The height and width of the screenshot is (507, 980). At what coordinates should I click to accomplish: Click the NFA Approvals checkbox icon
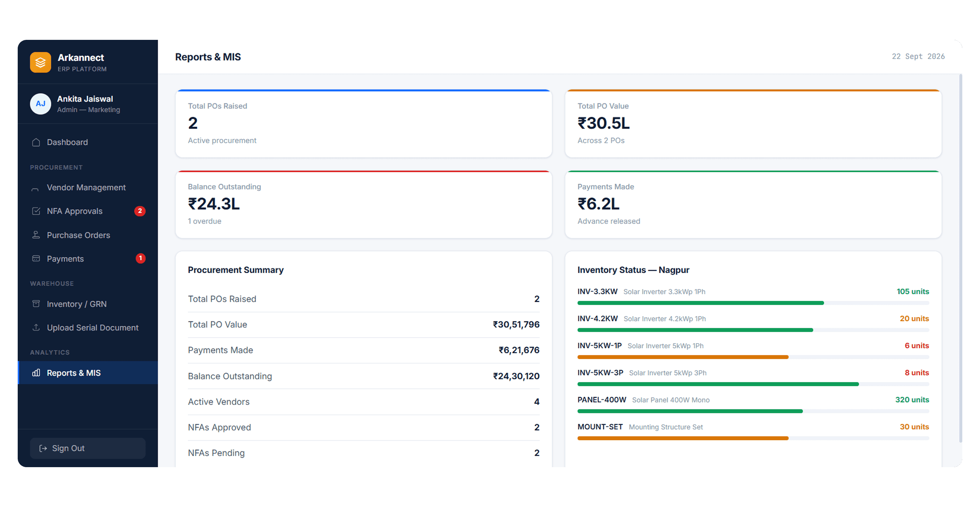click(36, 211)
